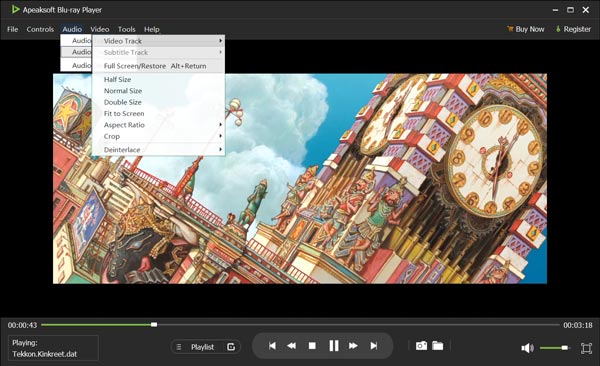This screenshot has width=600, height=366.
Task: Take a snapshot with camera icon
Action: coord(421,346)
